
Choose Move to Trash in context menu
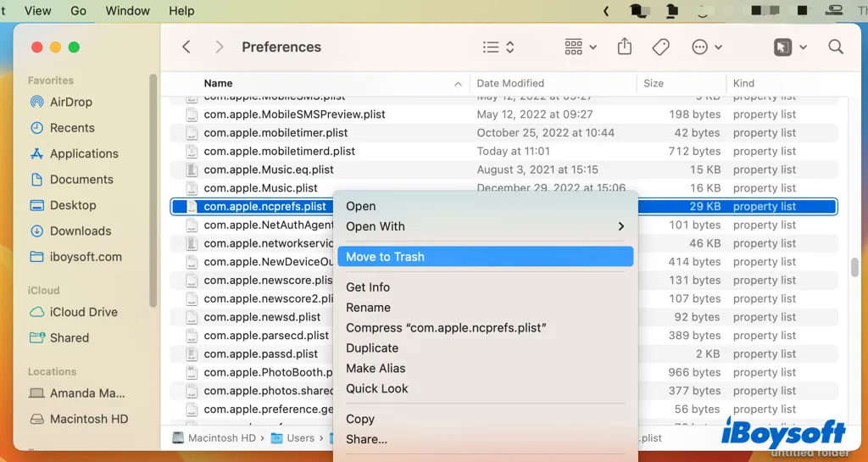tap(485, 257)
